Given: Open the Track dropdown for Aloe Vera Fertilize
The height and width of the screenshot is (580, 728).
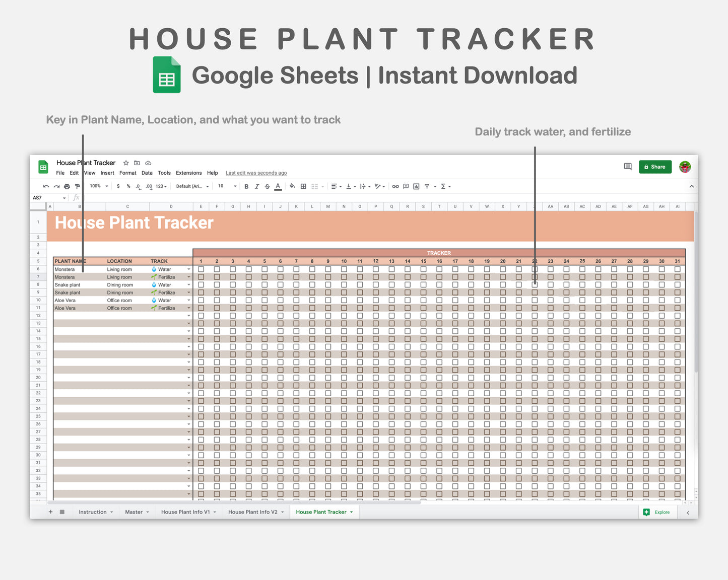Looking at the screenshot, I should (x=188, y=308).
